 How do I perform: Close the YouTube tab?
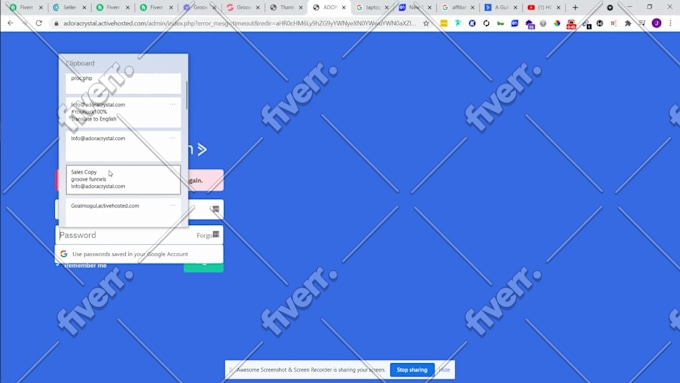pos(559,8)
